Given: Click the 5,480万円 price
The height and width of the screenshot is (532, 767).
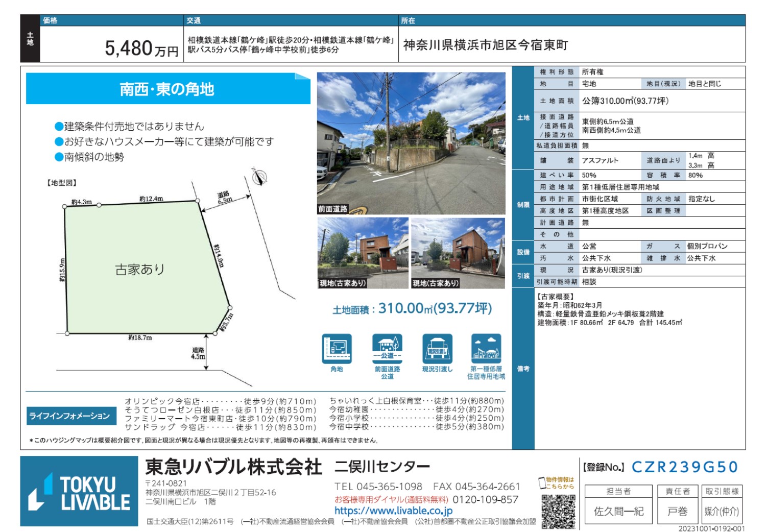Looking at the screenshot, I should point(141,49).
